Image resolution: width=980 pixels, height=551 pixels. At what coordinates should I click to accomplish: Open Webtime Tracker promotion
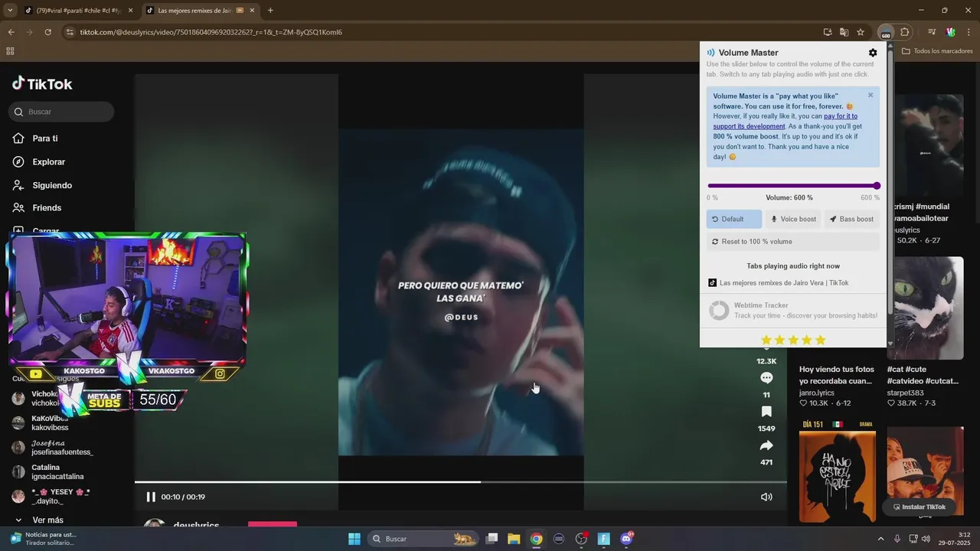tap(792, 310)
